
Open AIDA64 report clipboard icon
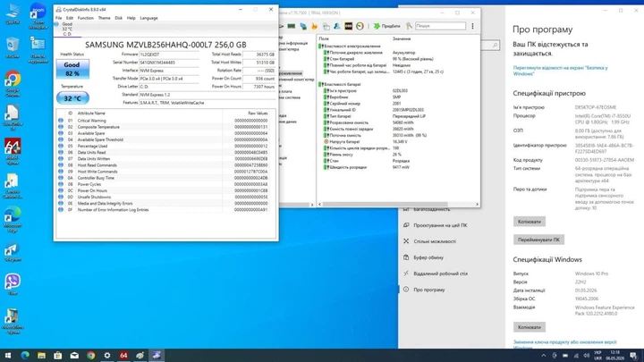coord(326,26)
